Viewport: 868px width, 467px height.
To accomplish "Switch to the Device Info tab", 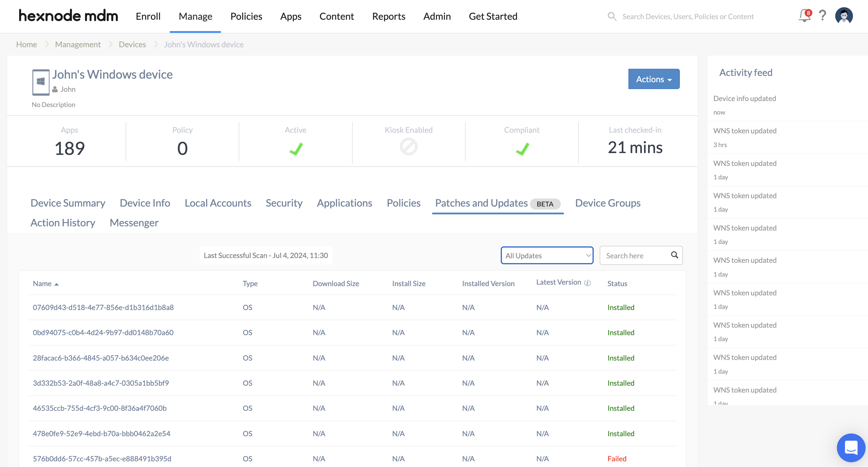I will (145, 203).
